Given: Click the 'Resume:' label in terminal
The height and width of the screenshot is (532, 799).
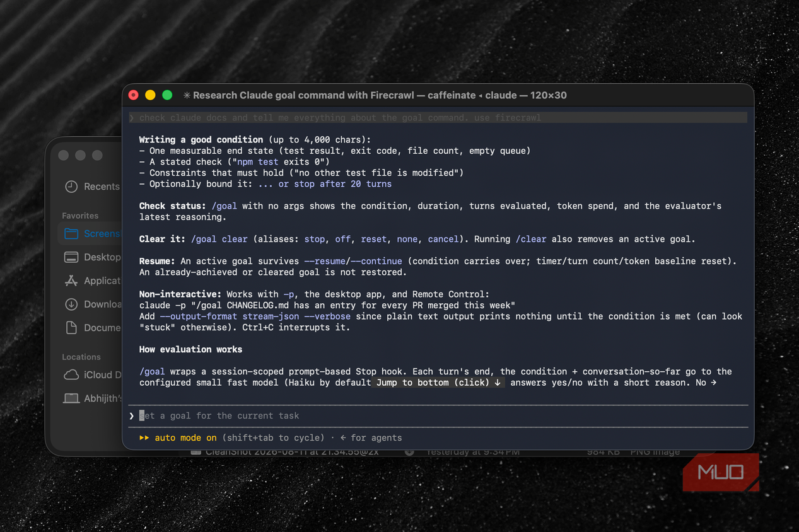Looking at the screenshot, I should [x=157, y=261].
